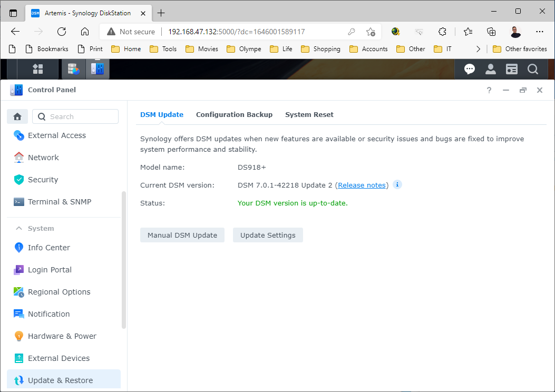Open the DSM user options icon
Image resolution: width=555 pixels, height=392 pixels.
point(491,69)
